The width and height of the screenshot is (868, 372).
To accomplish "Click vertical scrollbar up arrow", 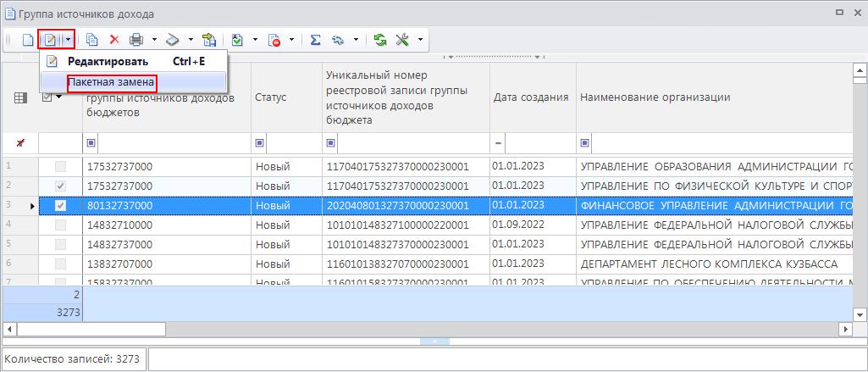I will click(x=860, y=69).
